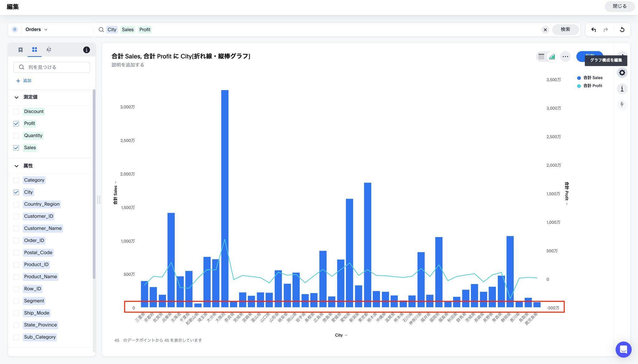Select the Sales token in the search bar

128,30
